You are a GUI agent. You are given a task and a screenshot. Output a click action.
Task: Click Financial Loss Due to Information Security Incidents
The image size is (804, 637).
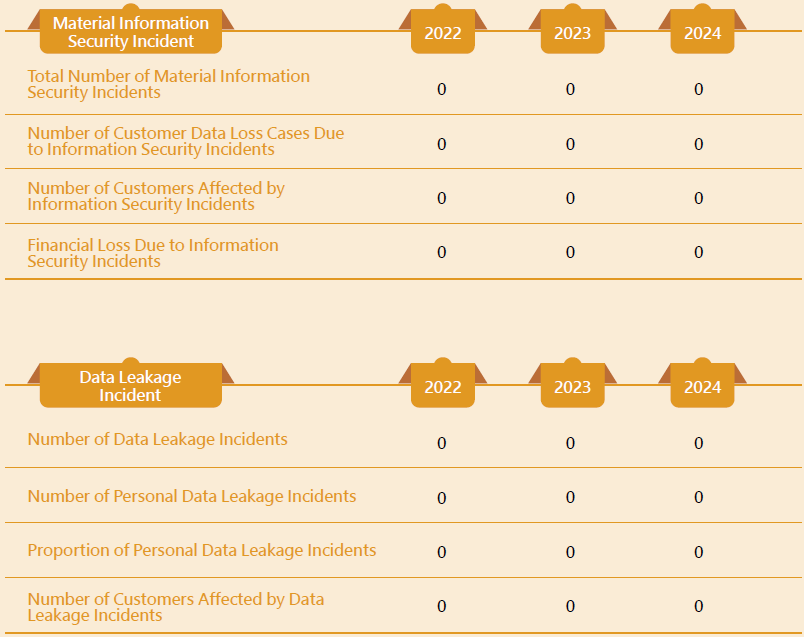click(153, 253)
